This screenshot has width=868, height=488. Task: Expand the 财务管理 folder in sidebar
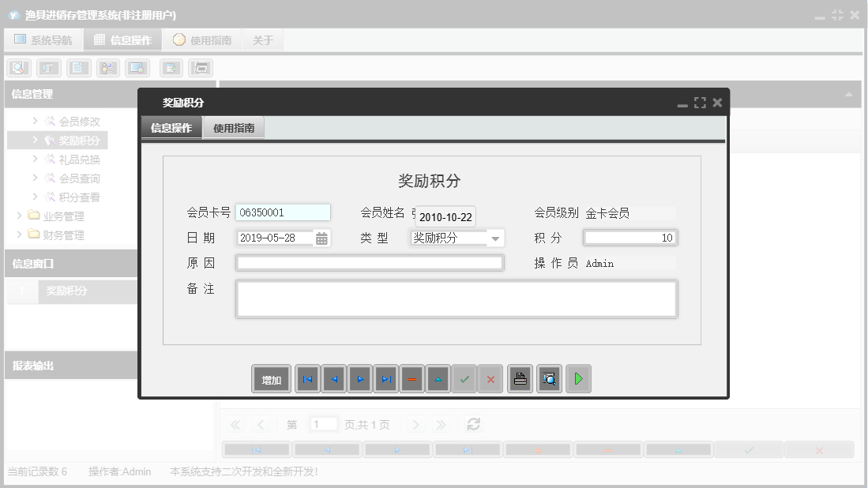tap(19, 235)
